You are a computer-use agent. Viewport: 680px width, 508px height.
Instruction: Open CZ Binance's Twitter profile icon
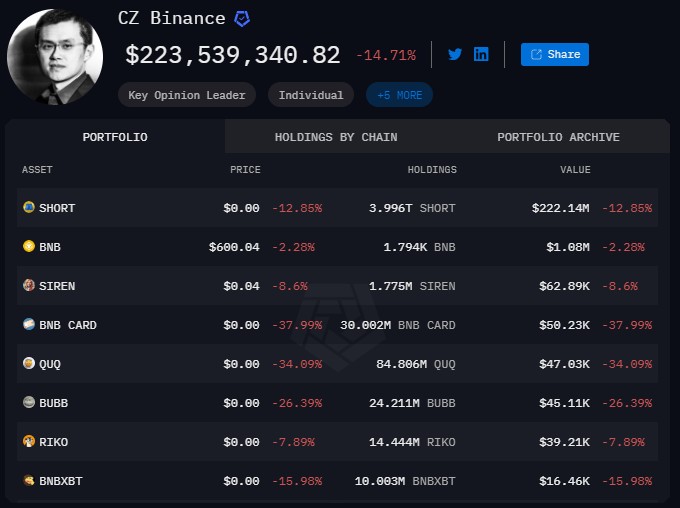(454, 54)
